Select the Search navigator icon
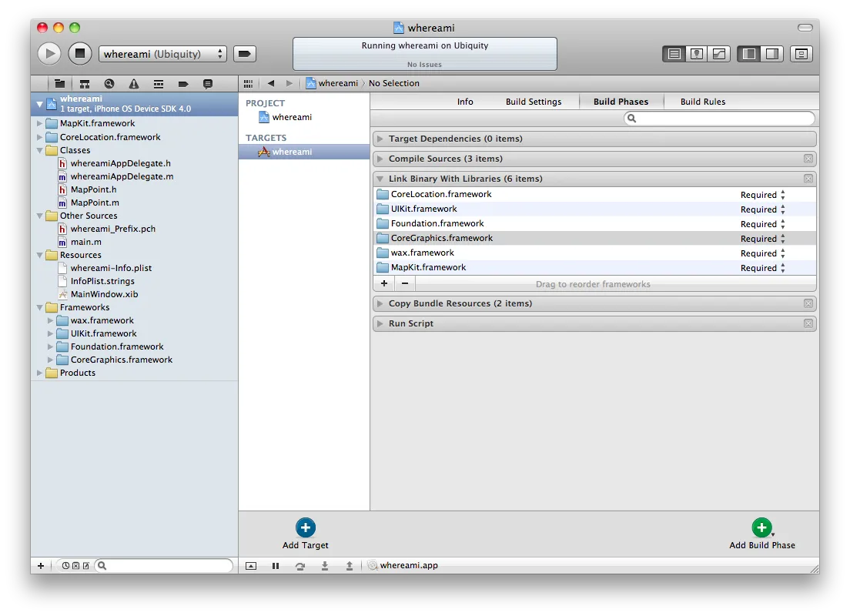The width and height of the screenshot is (850, 616). point(109,83)
